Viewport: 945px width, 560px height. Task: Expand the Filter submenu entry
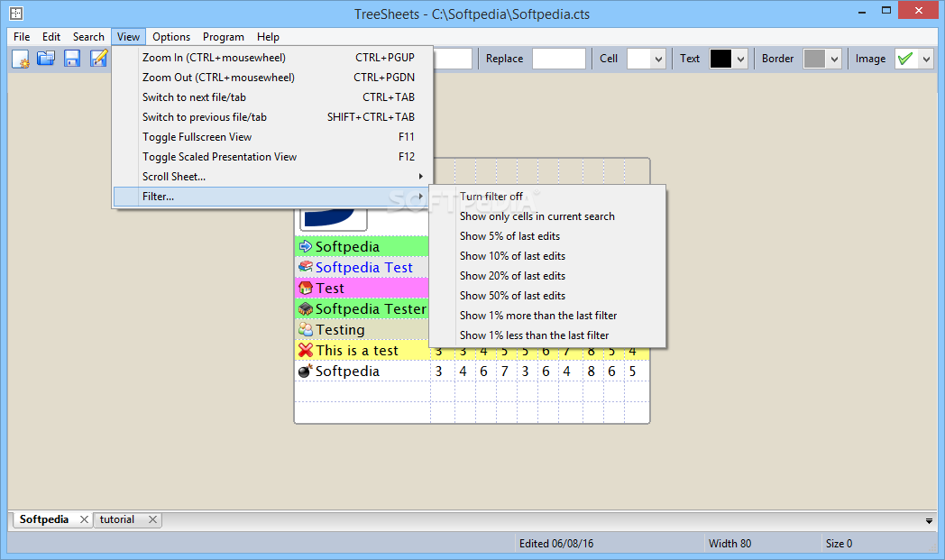click(x=273, y=197)
